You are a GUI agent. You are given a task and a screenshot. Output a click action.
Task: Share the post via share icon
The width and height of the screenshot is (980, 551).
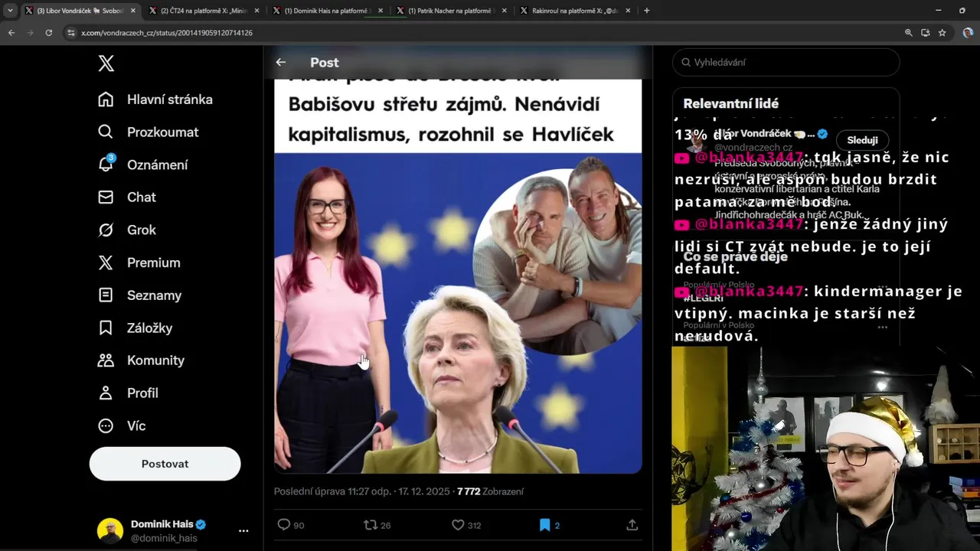tap(632, 525)
